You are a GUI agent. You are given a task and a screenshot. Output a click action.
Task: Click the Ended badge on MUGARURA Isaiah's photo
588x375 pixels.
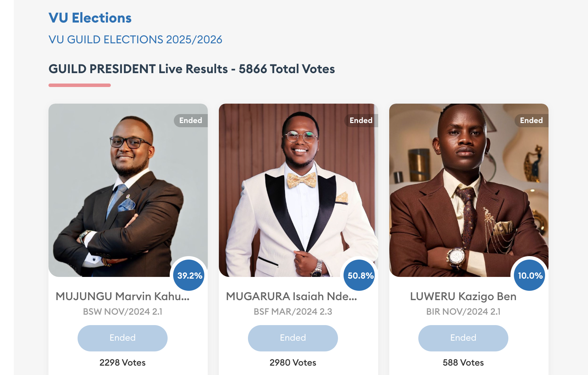coord(360,120)
